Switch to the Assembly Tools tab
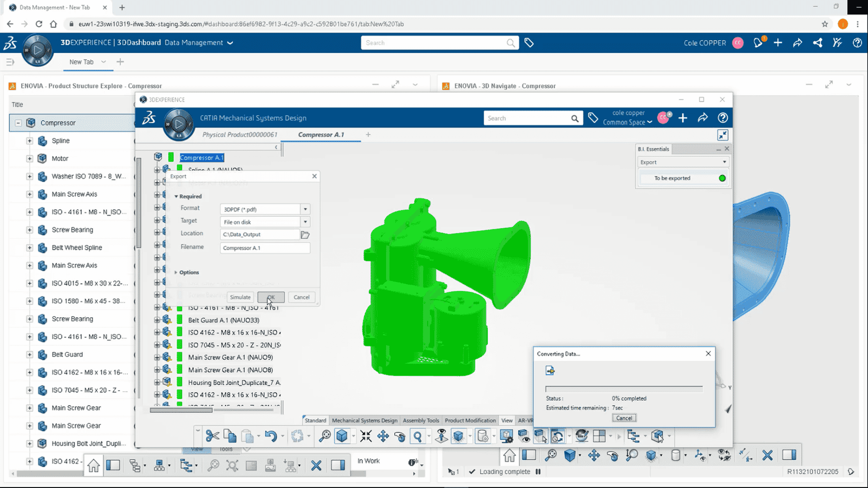 tap(420, 420)
